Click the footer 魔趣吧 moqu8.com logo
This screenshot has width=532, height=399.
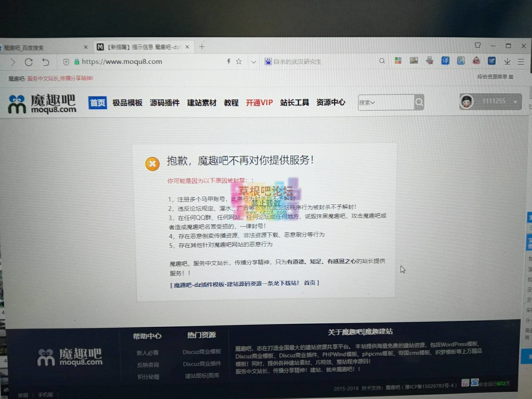click(70, 357)
